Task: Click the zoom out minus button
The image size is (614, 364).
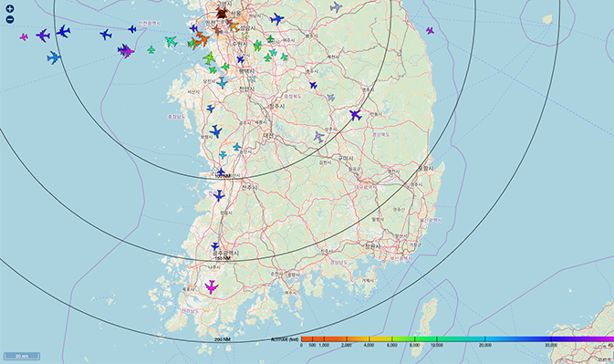Action: click(x=10, y=19)
